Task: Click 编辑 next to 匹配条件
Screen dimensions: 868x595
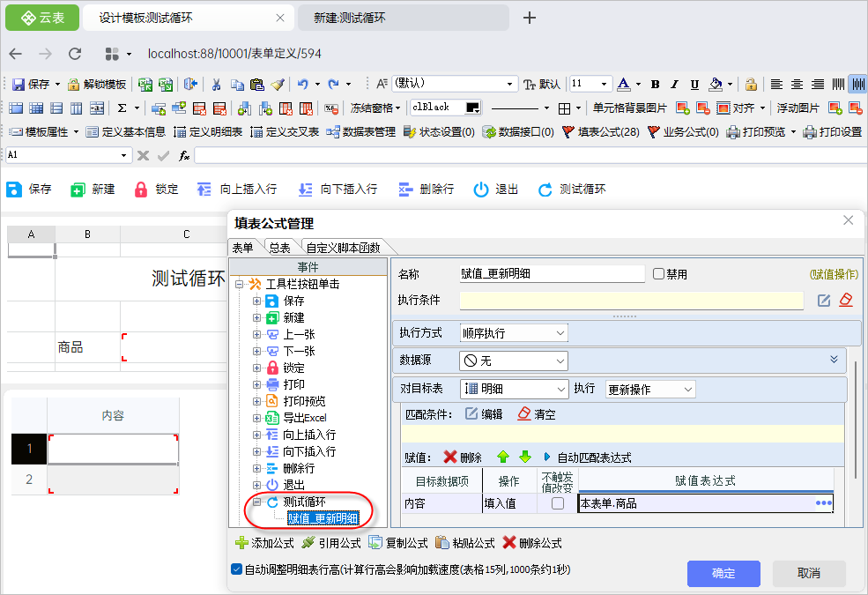Action: pyautogui.click(x=484, y=414)
